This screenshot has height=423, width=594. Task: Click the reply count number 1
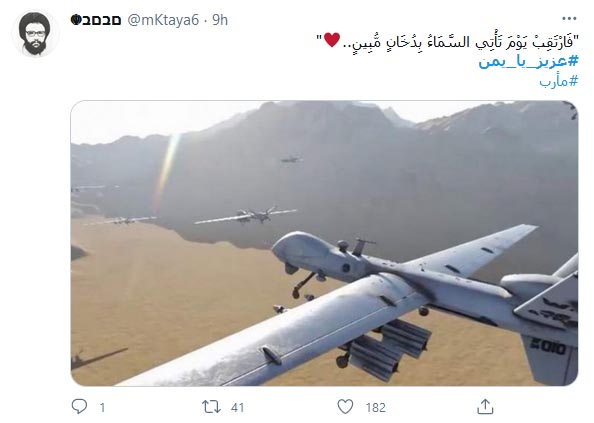[102, 407]
